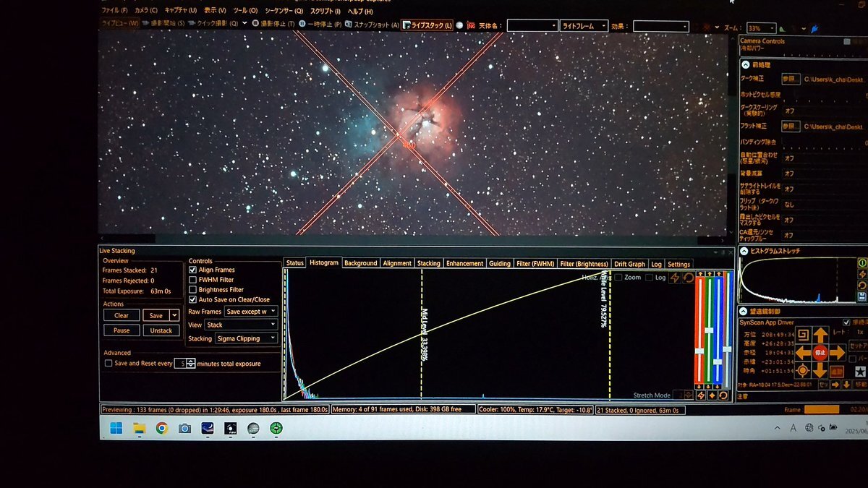Click the spiral search icon in telescope control
The image size is (868, 488).
click(802, 335)
